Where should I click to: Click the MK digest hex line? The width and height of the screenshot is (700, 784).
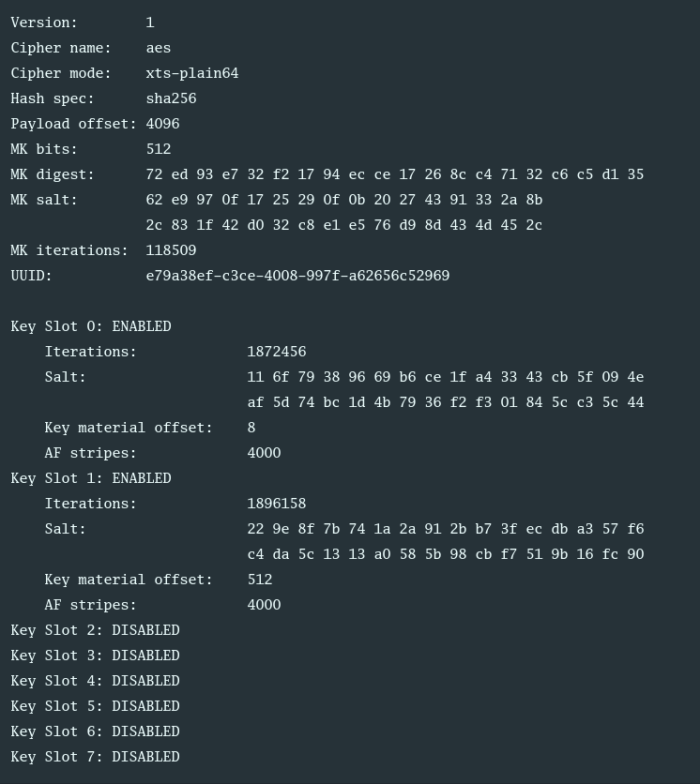pos(395,174)
